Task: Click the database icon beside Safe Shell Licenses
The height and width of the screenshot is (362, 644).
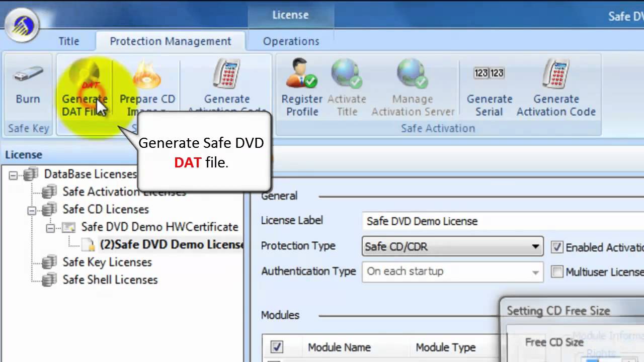Action: point(49,280)
